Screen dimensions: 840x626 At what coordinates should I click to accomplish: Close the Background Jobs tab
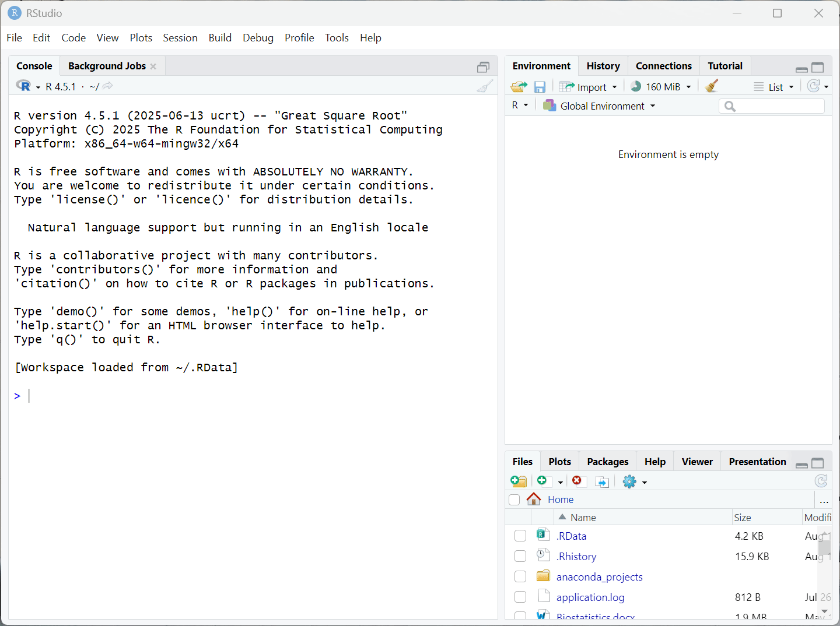(153, 66)
